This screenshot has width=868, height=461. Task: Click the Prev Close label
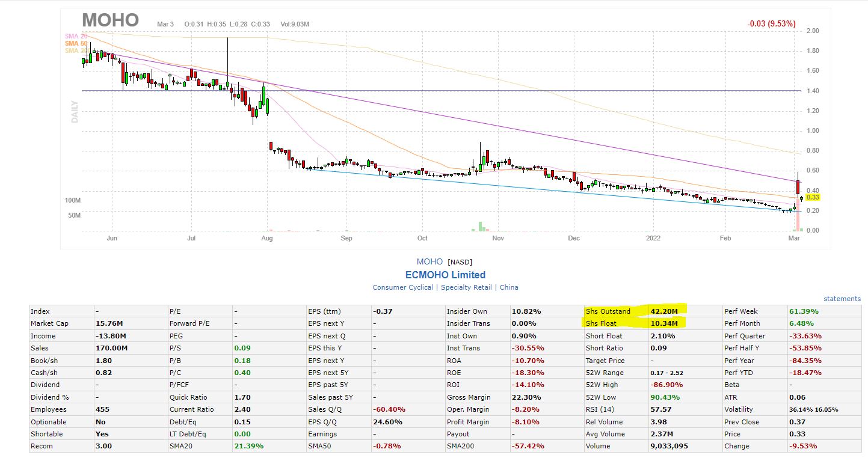coord(742,422)
